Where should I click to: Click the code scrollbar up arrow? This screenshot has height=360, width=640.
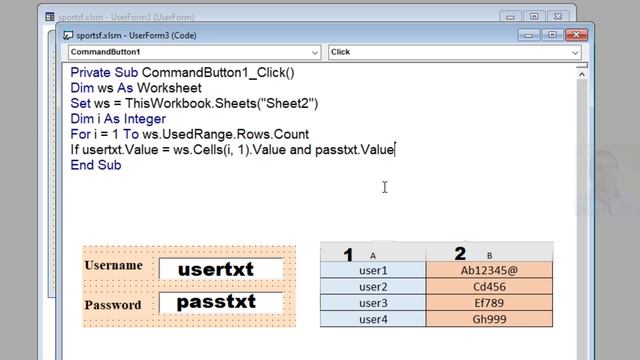click(582, 74)
